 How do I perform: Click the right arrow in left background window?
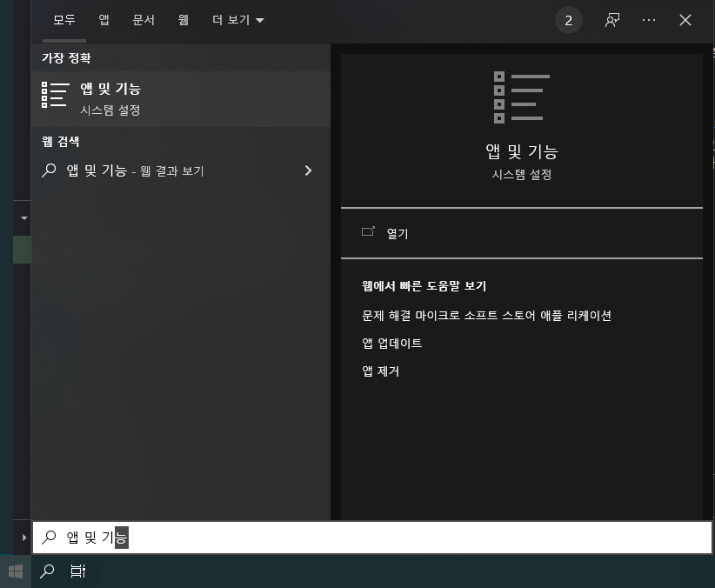click(24, 538)
